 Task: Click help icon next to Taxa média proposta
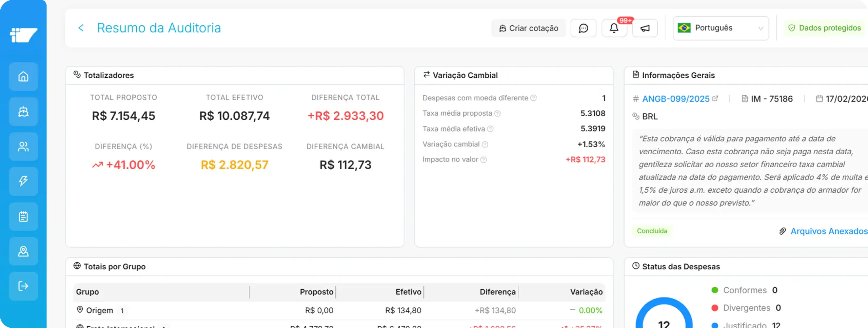coord(497,114)
